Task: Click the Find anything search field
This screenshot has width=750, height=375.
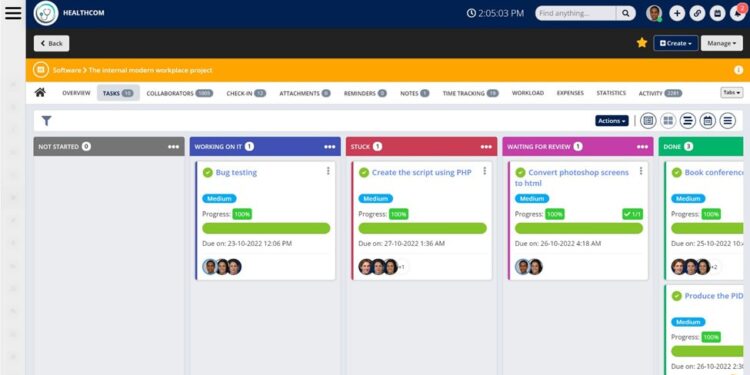Action: (x=576, y=13)
